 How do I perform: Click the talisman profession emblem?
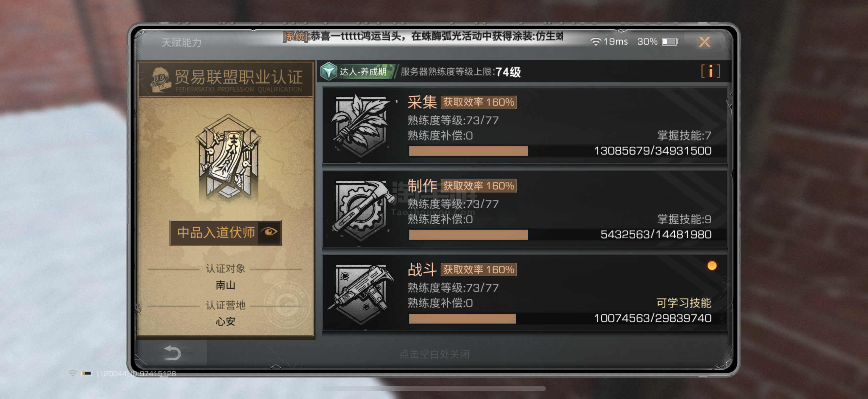click(x=228, y=157)
